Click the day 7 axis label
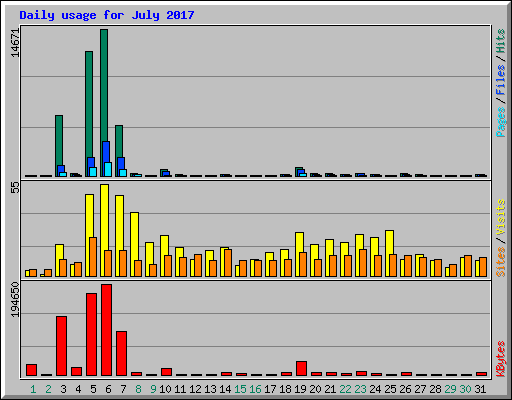Screen dimensions: 512x400 [123, 389]
